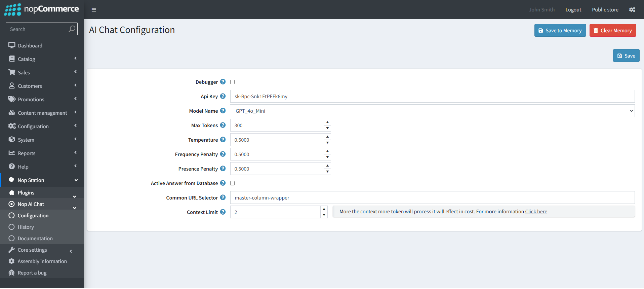The height and width of the screenshot is (289, 644).
Task: Open the Reports menu
Action: coord(42,153)
